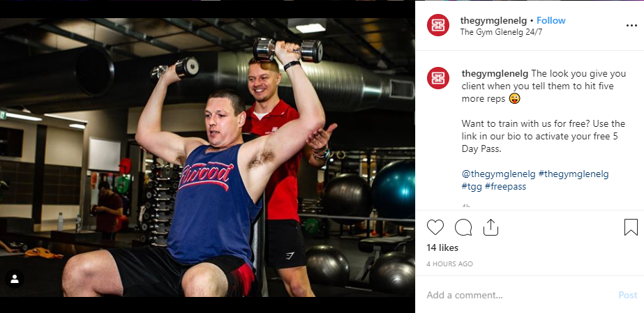Click the caption's red profile logo avatar
644x313 pixels.
coord(437,78)
